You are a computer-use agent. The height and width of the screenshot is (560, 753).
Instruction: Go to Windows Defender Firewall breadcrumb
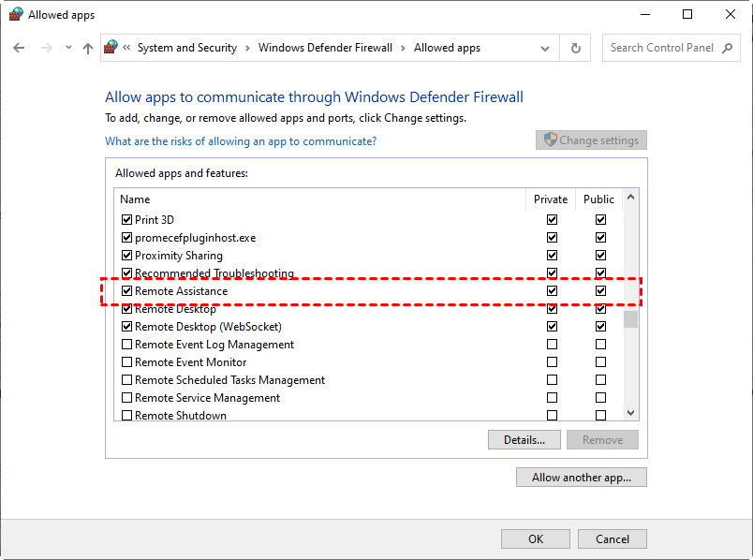pyautogui.click(x=325, y=48)
